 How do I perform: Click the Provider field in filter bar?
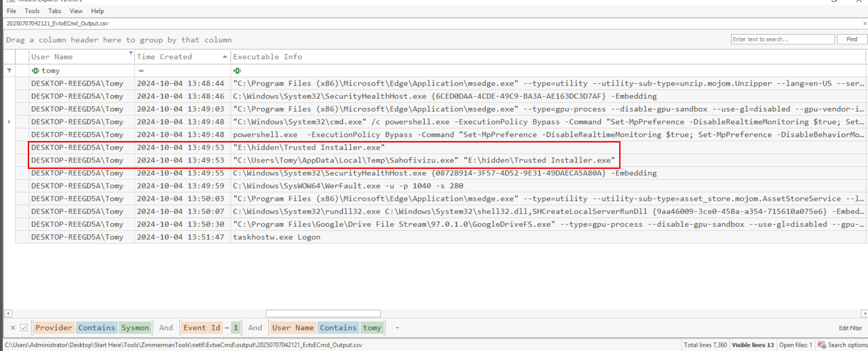coord(54,328)
